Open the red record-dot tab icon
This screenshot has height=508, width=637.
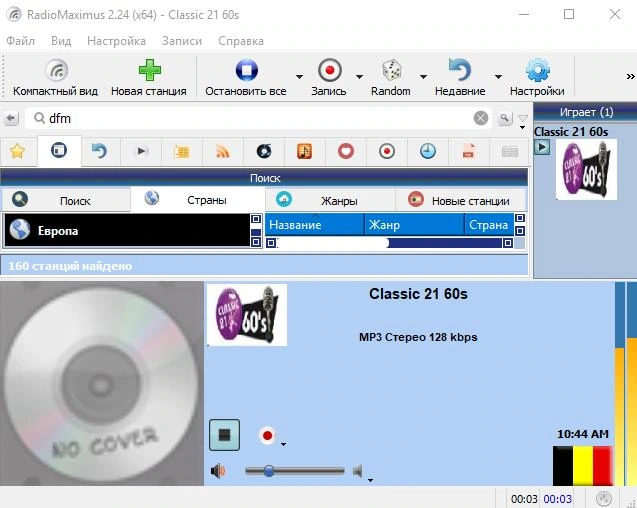387,151
